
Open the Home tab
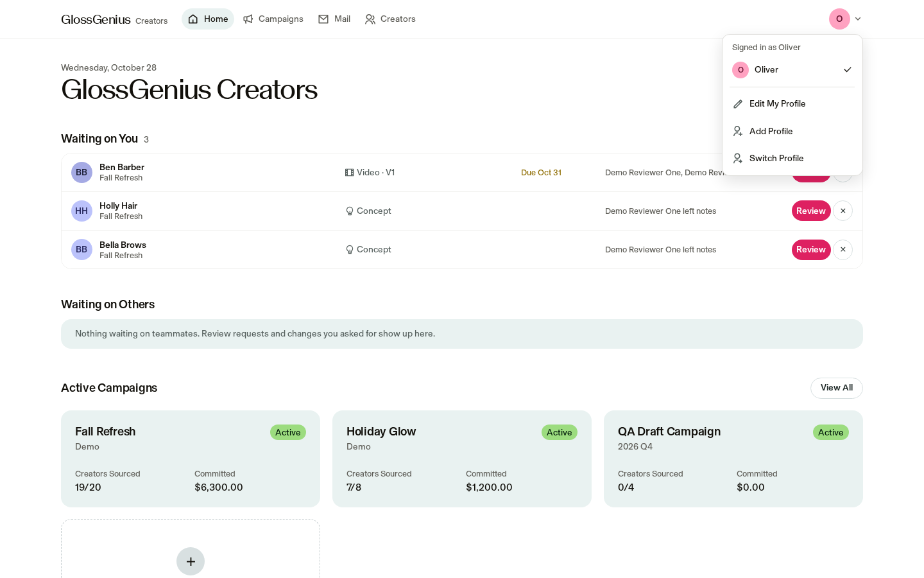208,19
